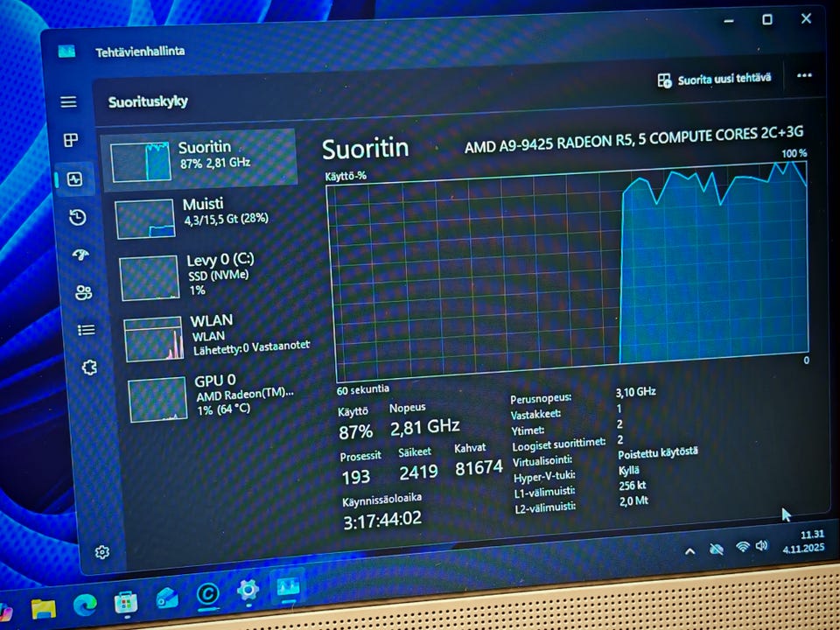Open Microsoft Edge from the taskbar
Viewport: 840px width, 630px height.
(x=85, y=605)
